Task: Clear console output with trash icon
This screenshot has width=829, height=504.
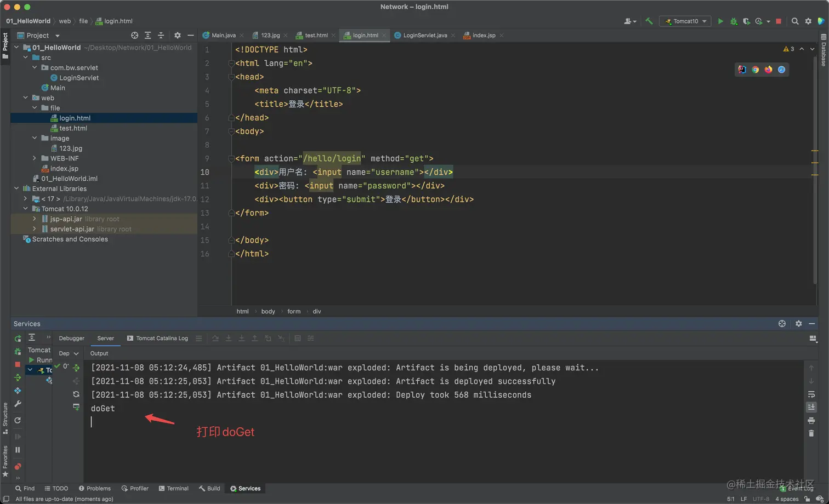Action: coord(811,433)
